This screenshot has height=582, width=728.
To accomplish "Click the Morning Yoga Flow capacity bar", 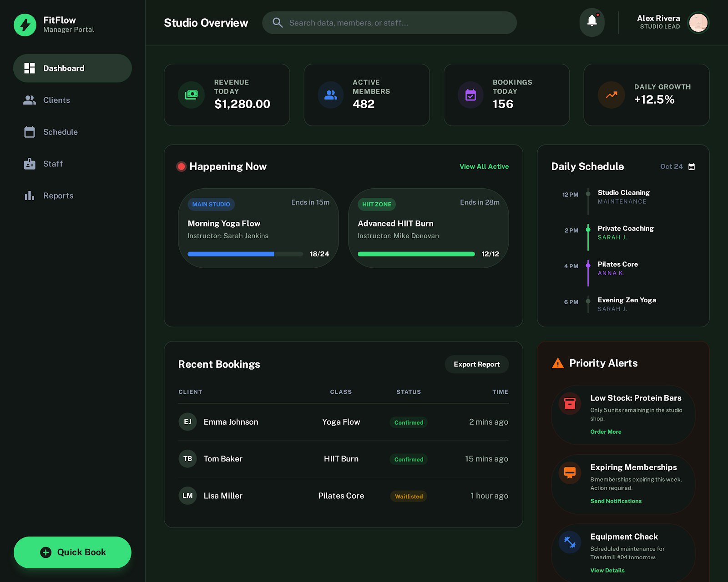I will pos(245,254).
